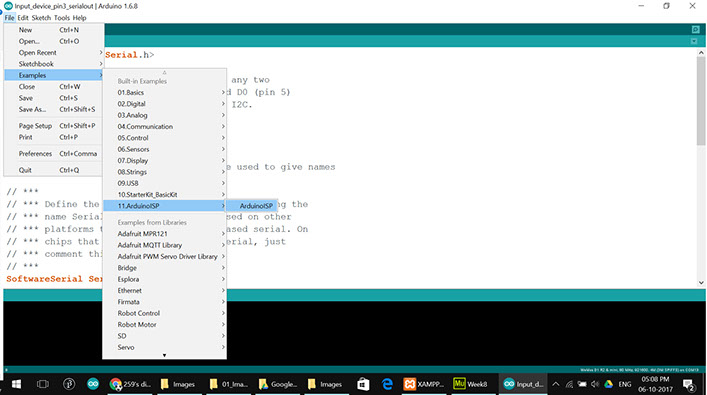Open the Sketch menu

pos(41,18)
